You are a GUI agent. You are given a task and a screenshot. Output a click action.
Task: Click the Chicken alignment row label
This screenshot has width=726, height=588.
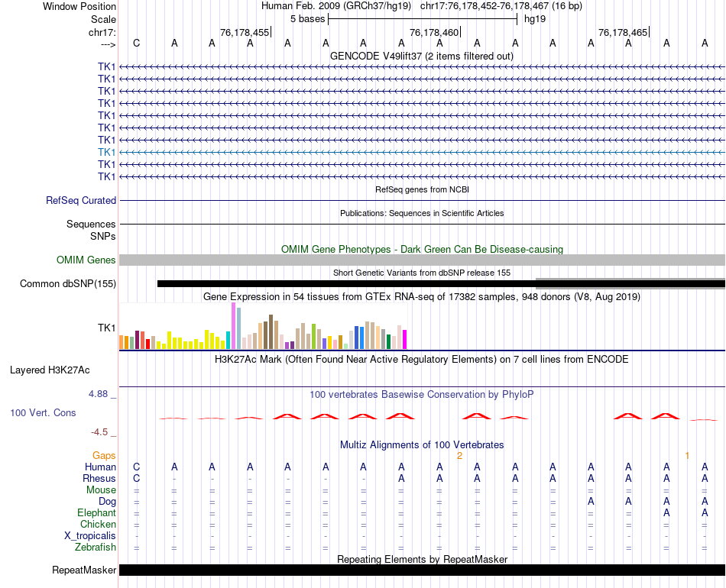pyautogui.click(x=98, y=524)
